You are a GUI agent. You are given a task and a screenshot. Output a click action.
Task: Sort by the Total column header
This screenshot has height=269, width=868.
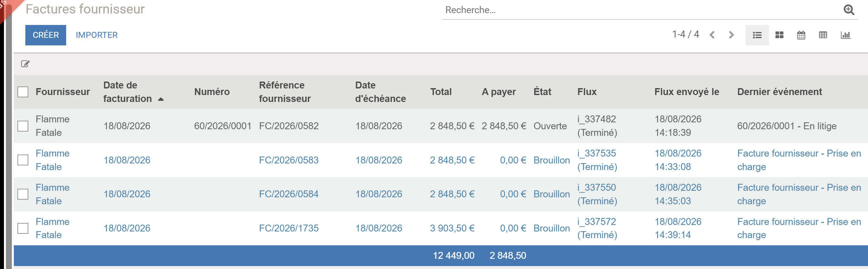[441, 92]
